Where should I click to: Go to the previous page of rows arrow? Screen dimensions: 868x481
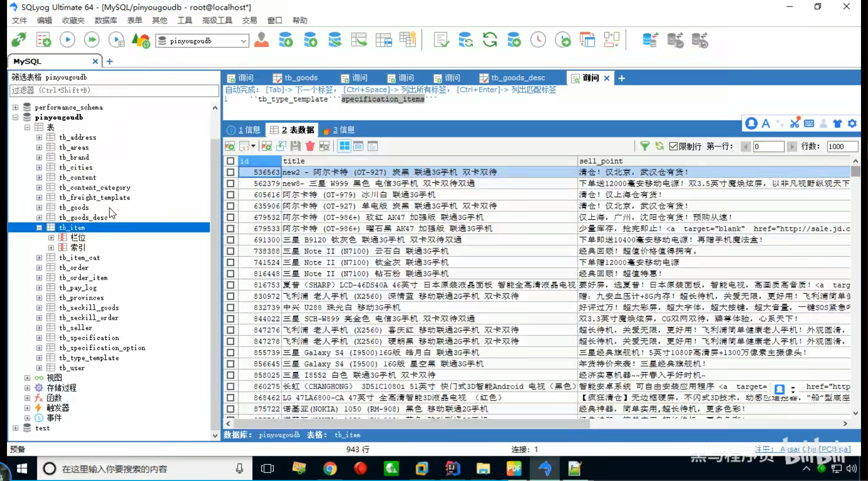tap(746, 146)
